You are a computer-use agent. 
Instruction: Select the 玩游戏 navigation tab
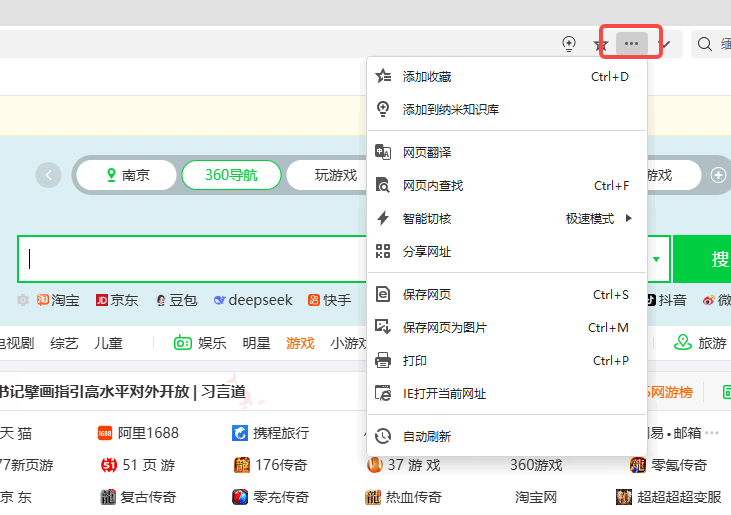coord(335,175)
